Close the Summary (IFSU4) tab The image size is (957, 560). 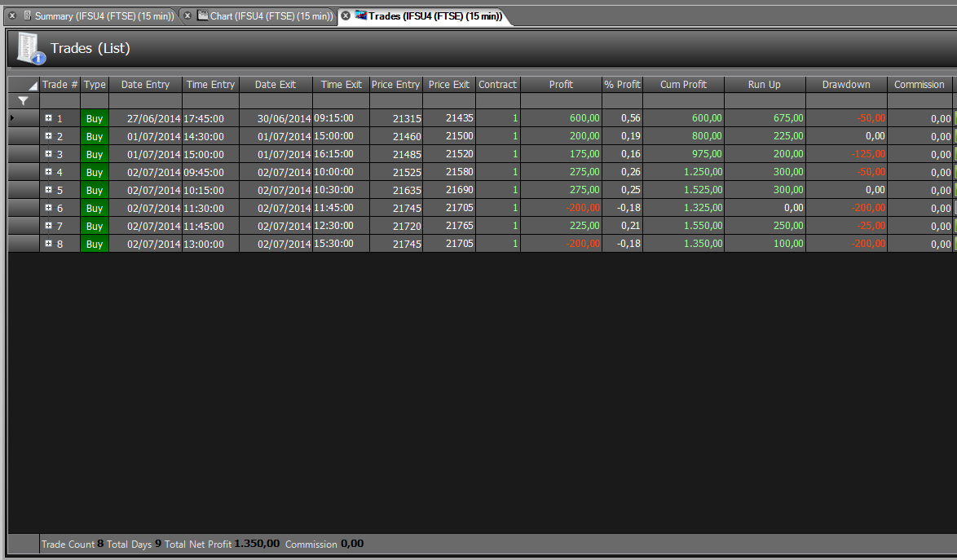click(12, 15)
